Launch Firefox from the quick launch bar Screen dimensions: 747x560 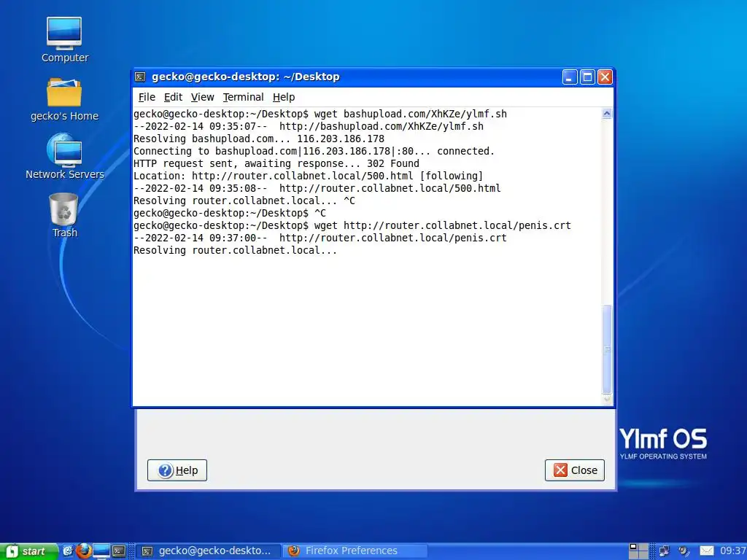click(84, 551)
